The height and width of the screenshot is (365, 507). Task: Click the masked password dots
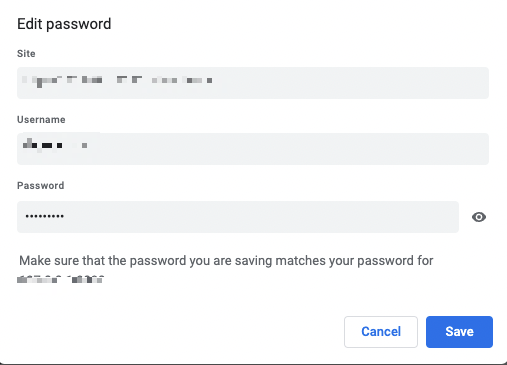(x=45, y=216)
